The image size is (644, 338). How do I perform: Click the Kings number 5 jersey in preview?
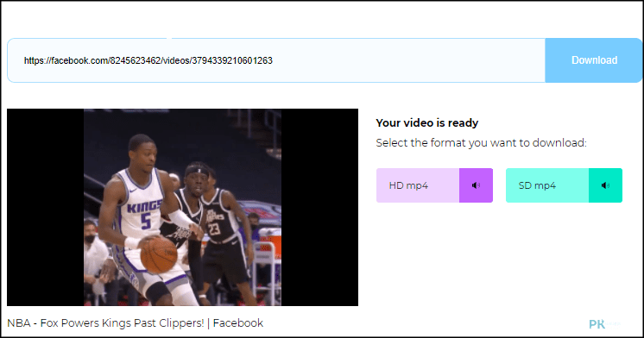pos(142,205)
